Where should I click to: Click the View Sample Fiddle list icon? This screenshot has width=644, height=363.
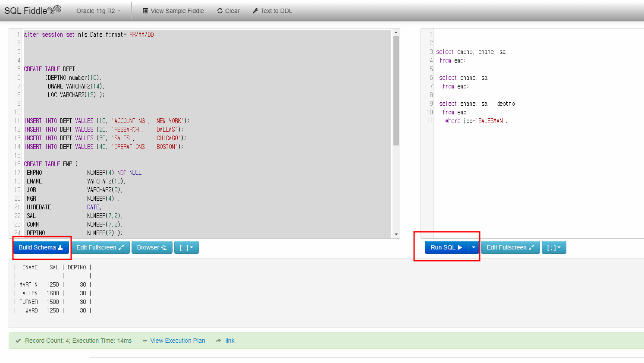145,11
